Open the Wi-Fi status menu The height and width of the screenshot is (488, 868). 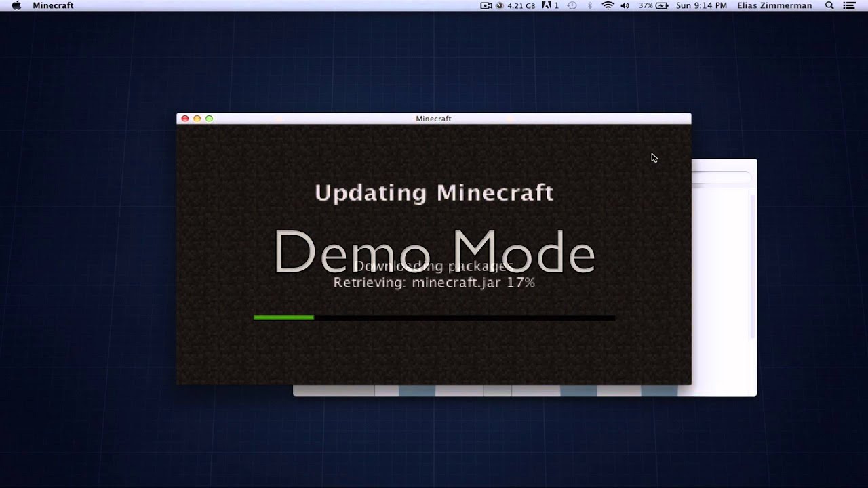tap(608, 5)
